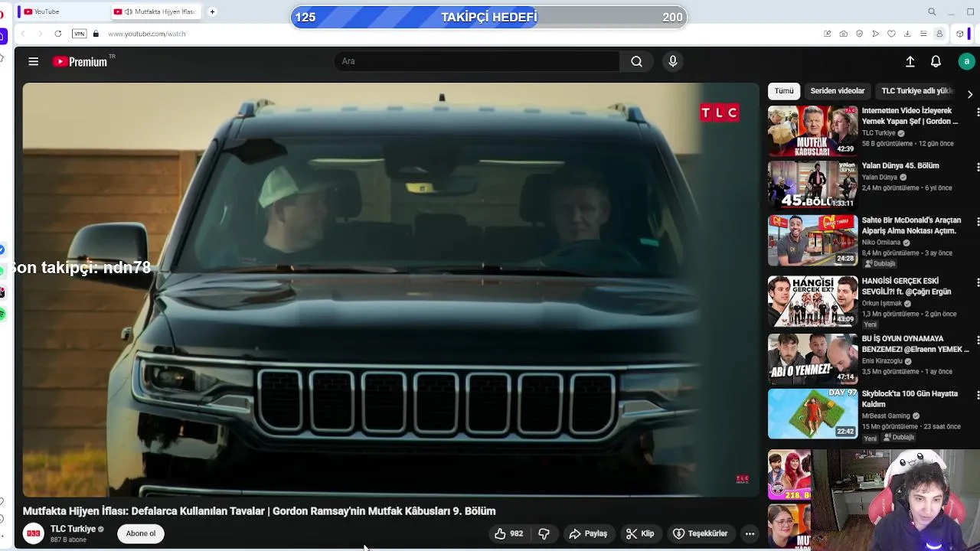Click the video player to pause
Screen dimensions: 980x551
click(x=390, y=291)
